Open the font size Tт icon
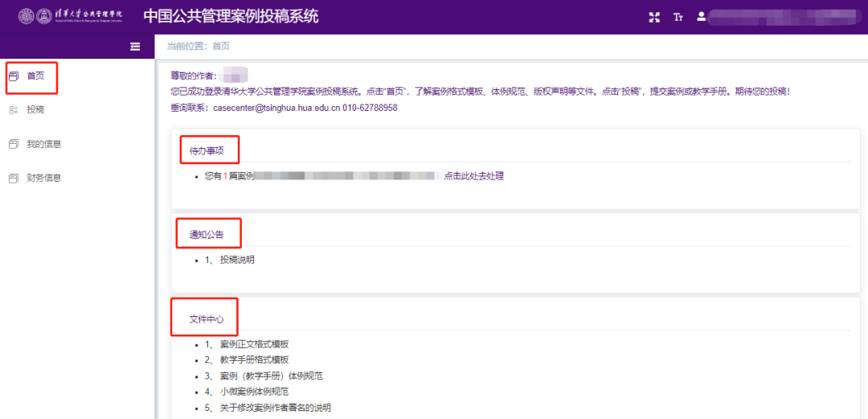Screen dimensions: 868x419 pyautogui.click(x=678, y=17)
